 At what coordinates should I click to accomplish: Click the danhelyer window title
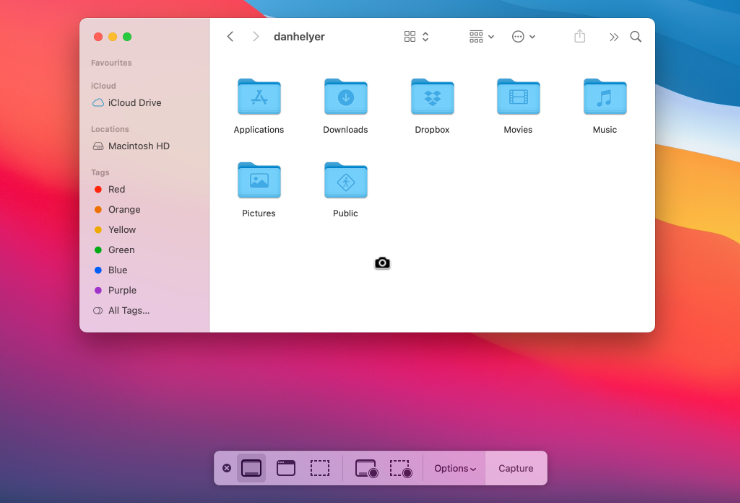[299, 36]
